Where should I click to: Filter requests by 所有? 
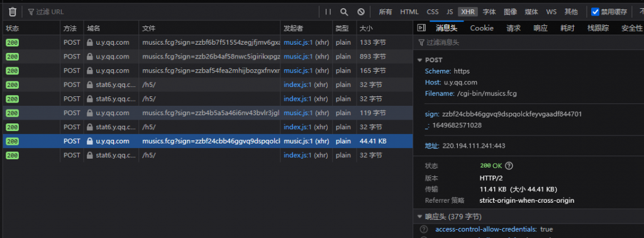click(386, 12)
